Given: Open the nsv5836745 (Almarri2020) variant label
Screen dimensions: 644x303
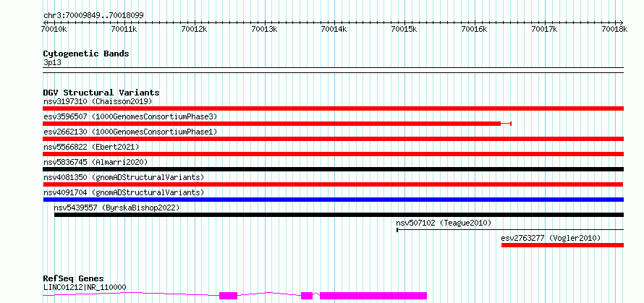Looking at the screenshot, I should pyautogui.click(x=96, y=162).
